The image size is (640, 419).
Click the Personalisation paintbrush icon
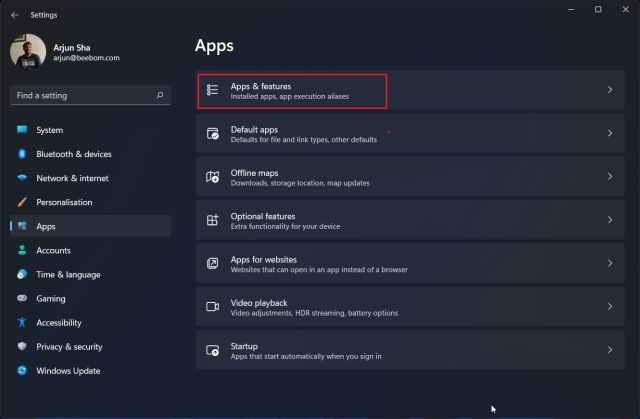click(x=22, y=202)
